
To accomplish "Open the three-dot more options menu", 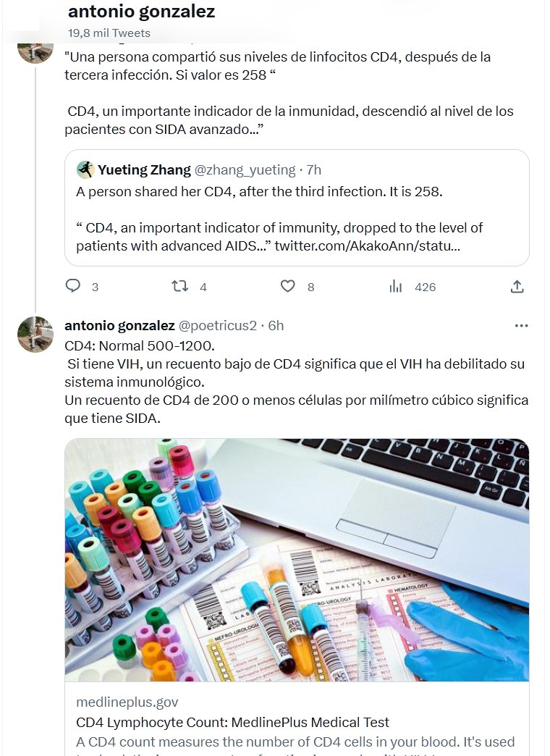I will point(521,326).
